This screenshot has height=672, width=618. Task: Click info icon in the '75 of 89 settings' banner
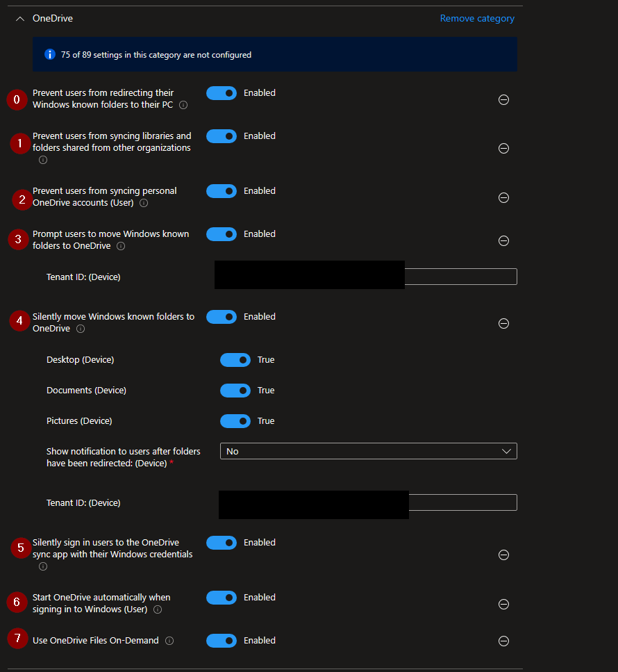coord(49,54)
